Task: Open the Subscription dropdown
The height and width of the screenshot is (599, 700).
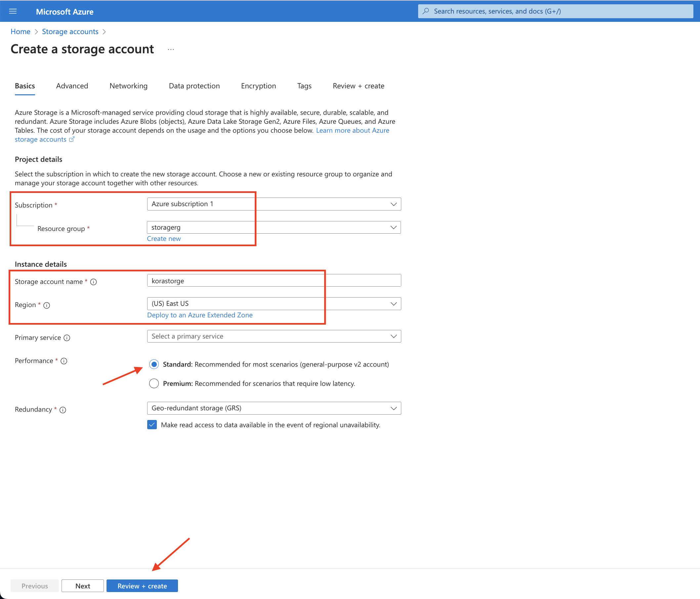Action: click(274, 204)
